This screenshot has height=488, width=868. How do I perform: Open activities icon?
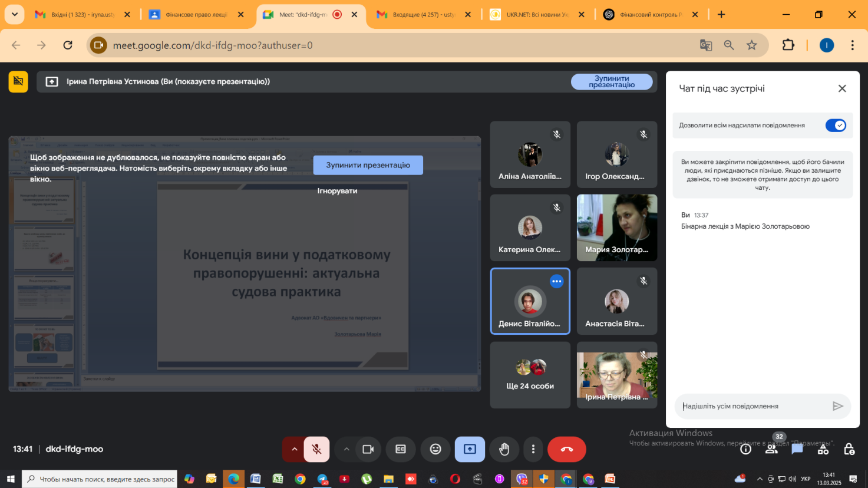tap(823, 449)
